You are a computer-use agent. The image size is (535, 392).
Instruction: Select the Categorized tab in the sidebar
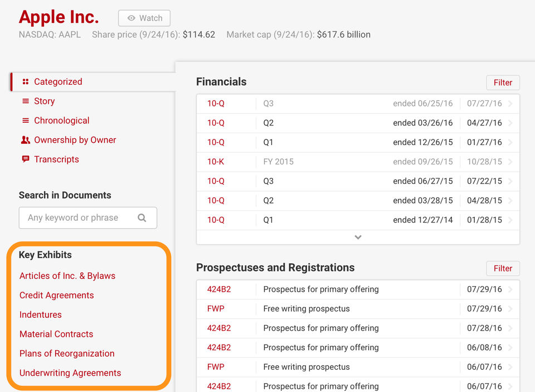tap(58, 81)
